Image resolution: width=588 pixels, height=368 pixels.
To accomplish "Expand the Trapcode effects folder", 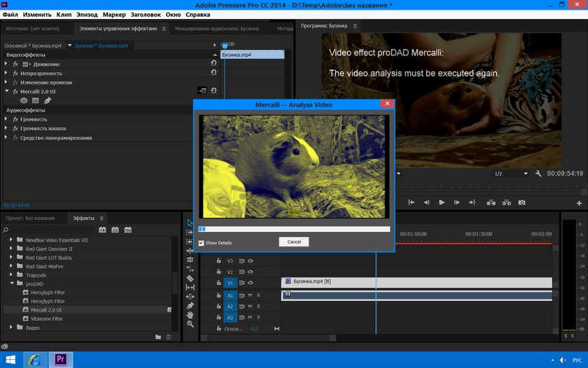I will tap(11, 275).
